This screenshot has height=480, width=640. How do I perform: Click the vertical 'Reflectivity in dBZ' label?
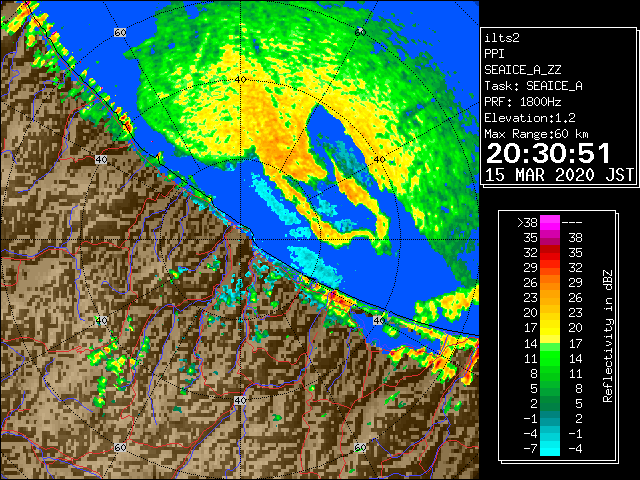(608, 336)
